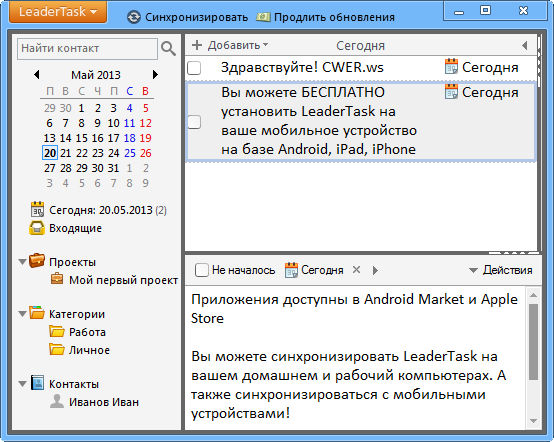Click the Май 2013 month title
554x442 pixels.
point(96,75)
